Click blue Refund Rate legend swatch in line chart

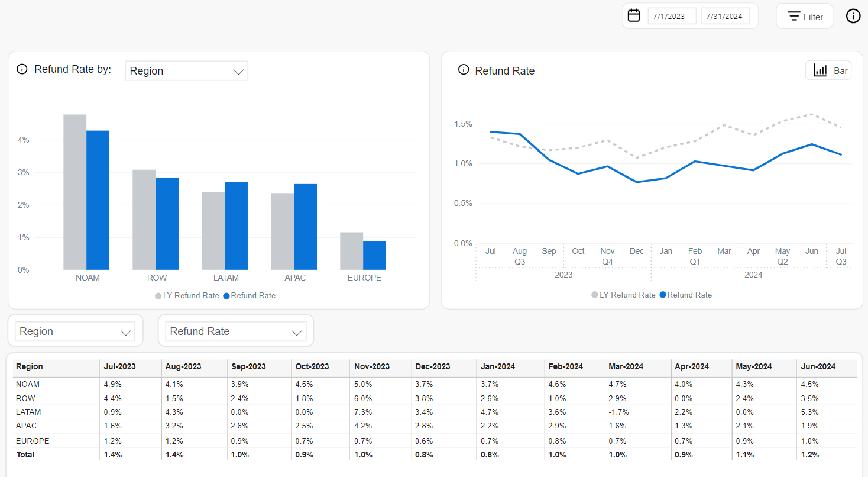(x=663, y=295)
